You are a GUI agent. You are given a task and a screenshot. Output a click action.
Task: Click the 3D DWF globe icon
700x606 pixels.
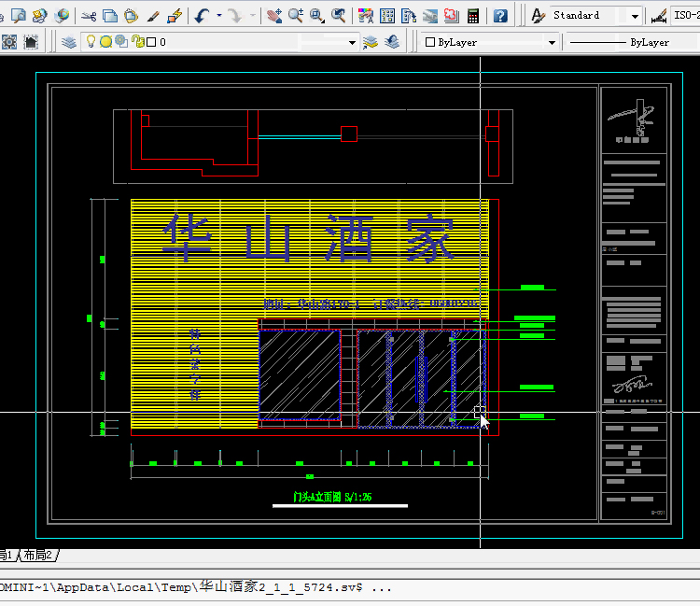62,16
